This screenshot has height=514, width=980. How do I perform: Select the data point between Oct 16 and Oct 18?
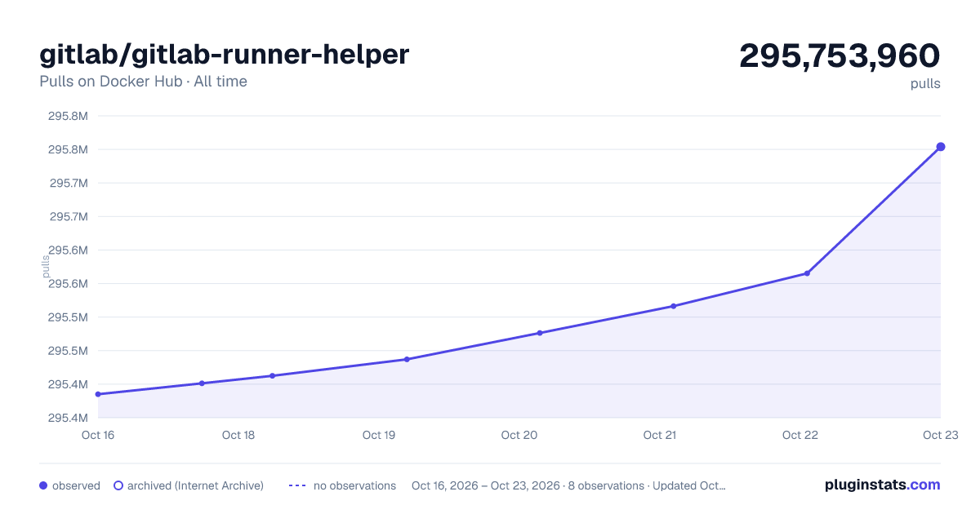(x=202, y=383)
